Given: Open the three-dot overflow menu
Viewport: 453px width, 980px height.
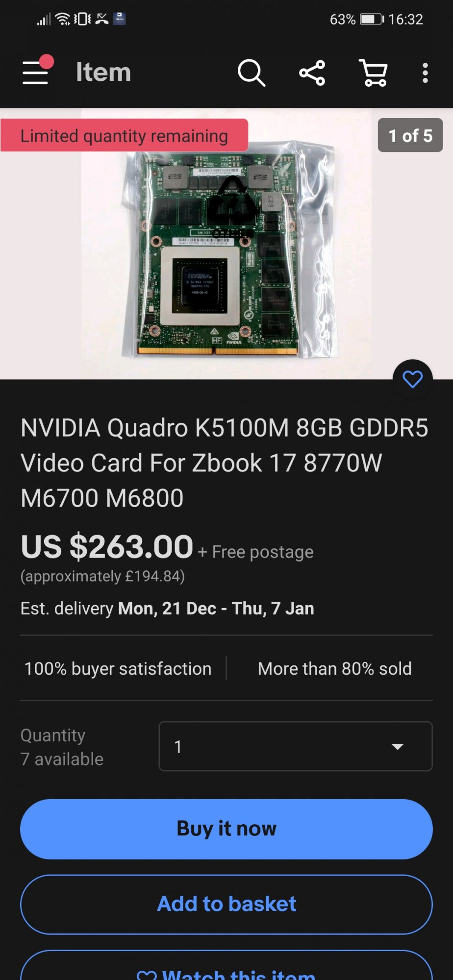Looking at the screenshot, I should pos(425,73).
